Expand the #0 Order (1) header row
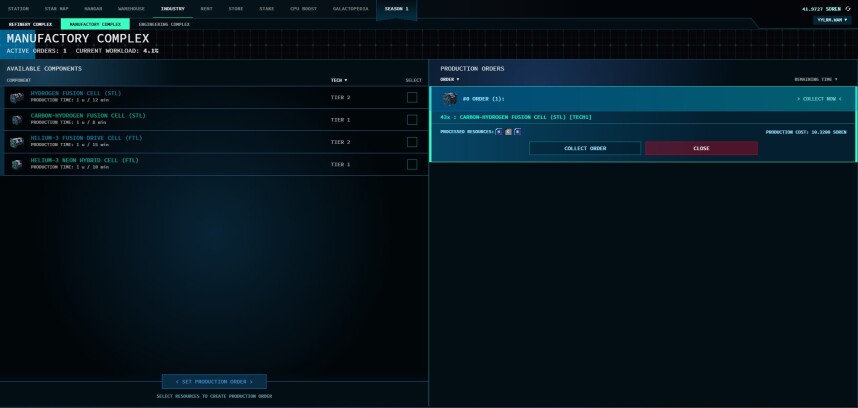 (644, 99)
